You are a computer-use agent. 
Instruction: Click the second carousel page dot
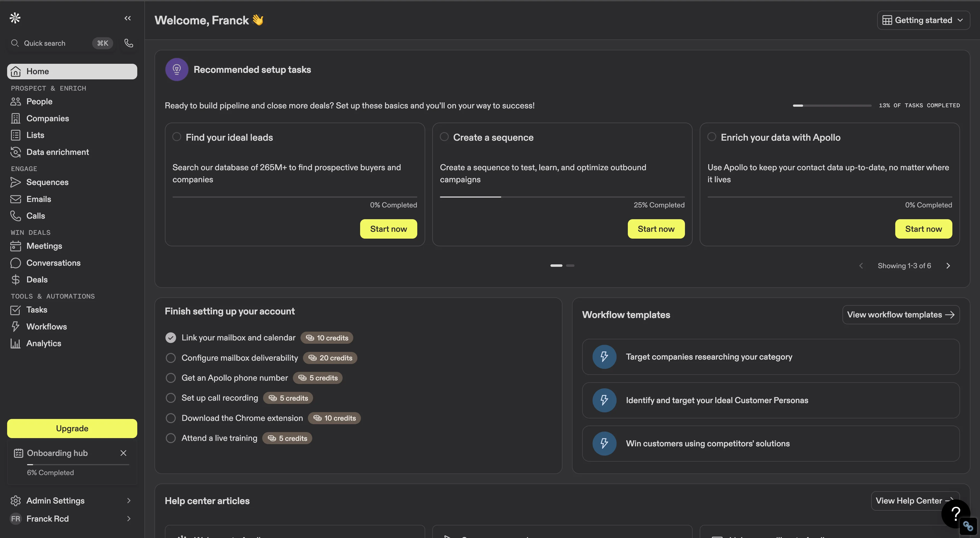(x=570, y=265)
